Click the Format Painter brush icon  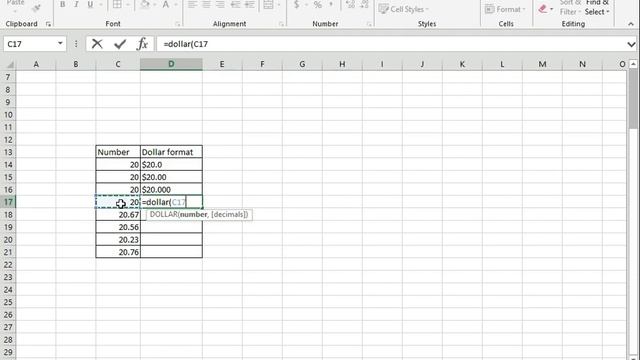[37, 7]
